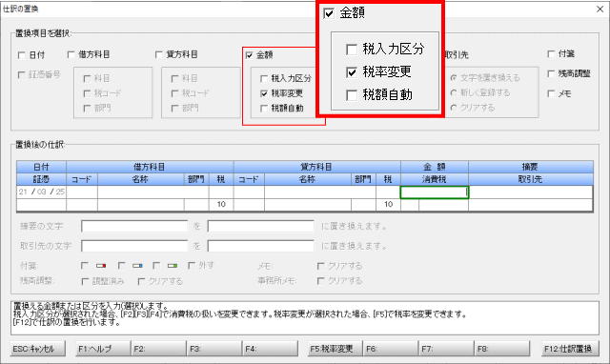
Task: Enable 税額自動 in the dialog's 金額 group
Action: tap(264, 108)
